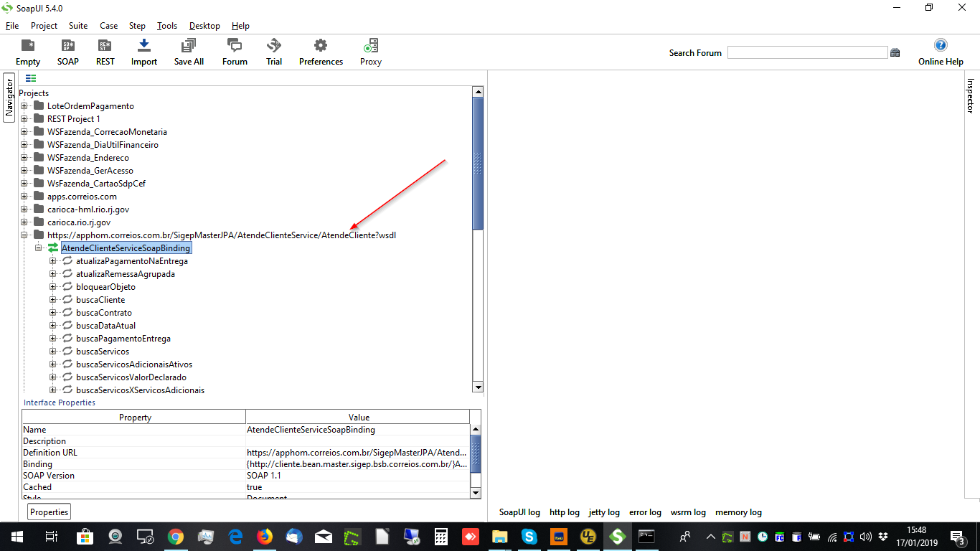Show the memory log tab
Screen dimensions: 980x551
click(738, 512)
